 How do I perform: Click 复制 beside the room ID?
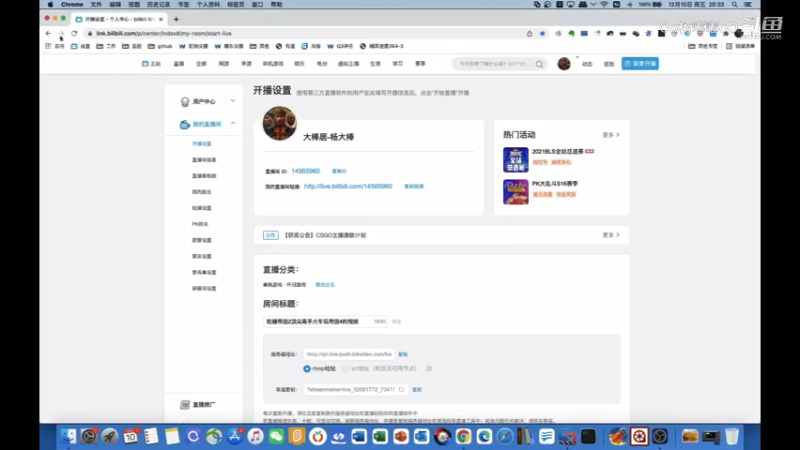click(339, 171)
